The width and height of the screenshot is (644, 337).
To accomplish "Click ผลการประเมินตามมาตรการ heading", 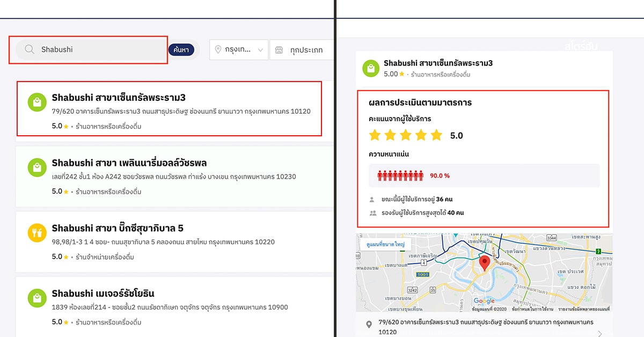I will coord(420,102).
